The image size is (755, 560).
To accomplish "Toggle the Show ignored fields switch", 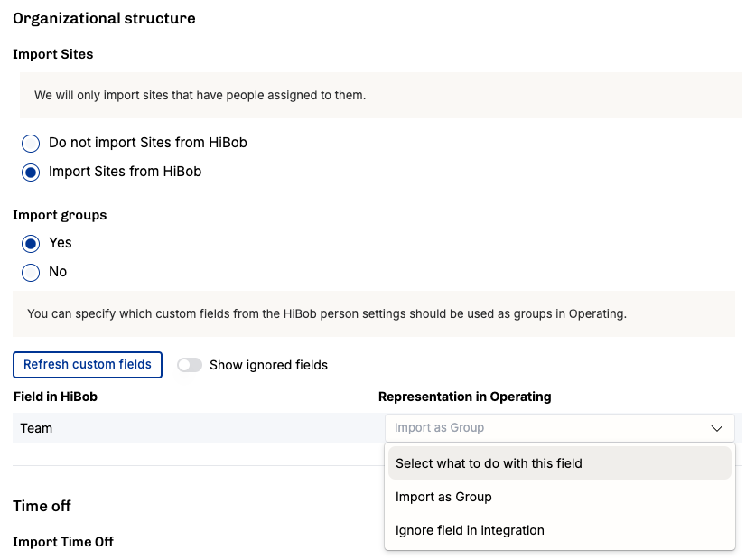I will (x=190, y=365).
